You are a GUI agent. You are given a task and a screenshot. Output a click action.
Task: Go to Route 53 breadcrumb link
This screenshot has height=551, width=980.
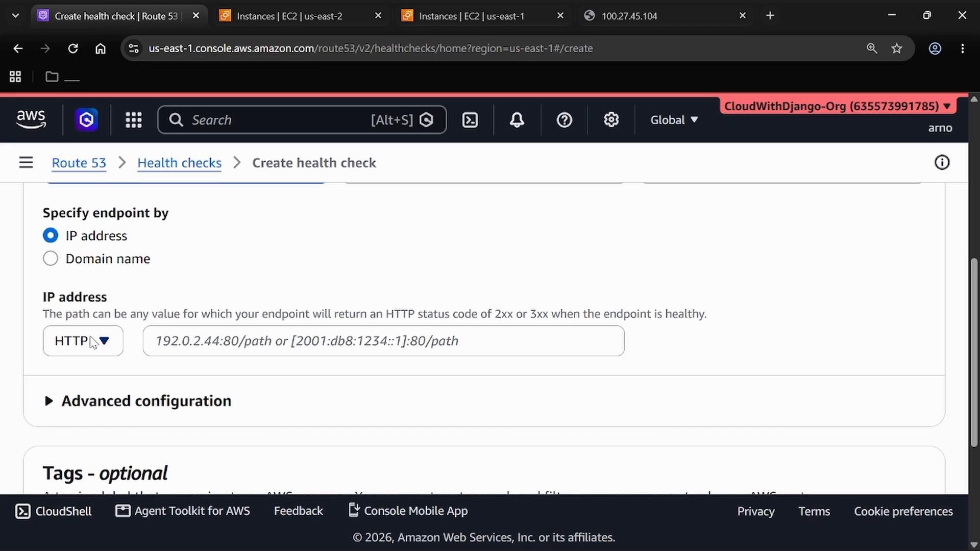(x=79, y=163)
